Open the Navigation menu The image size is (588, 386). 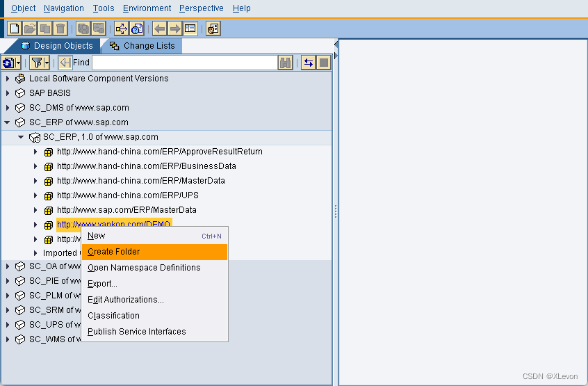pyautogui.click(x=64, y=8)
